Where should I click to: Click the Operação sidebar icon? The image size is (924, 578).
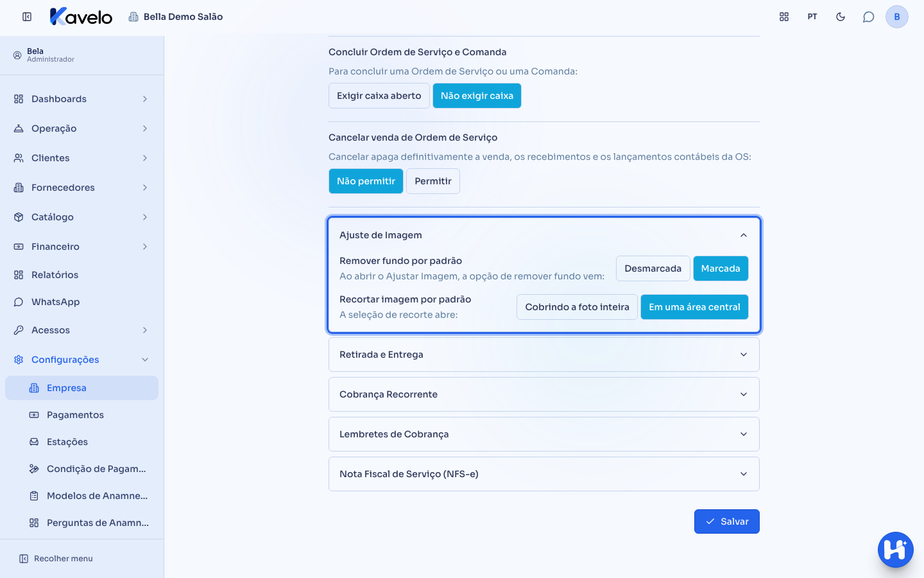[19, 128]
